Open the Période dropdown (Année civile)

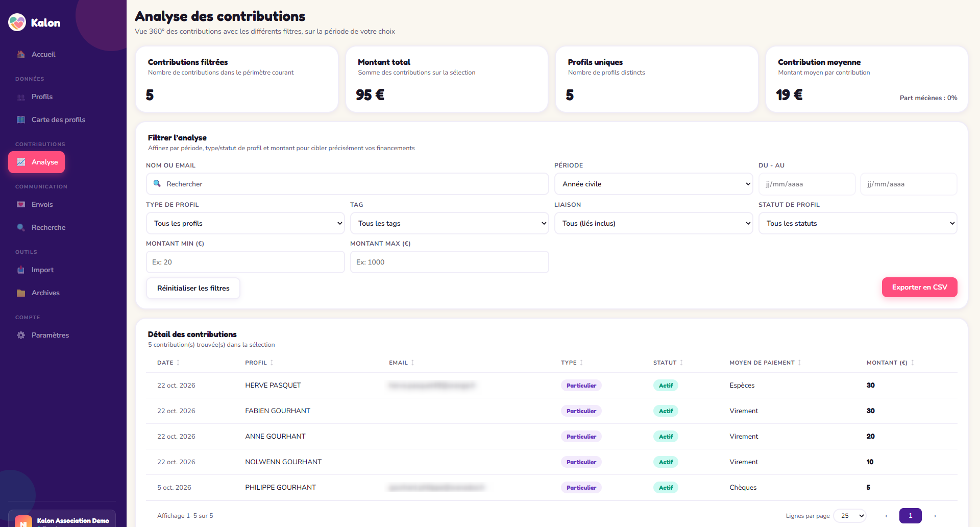coord(653,184)
